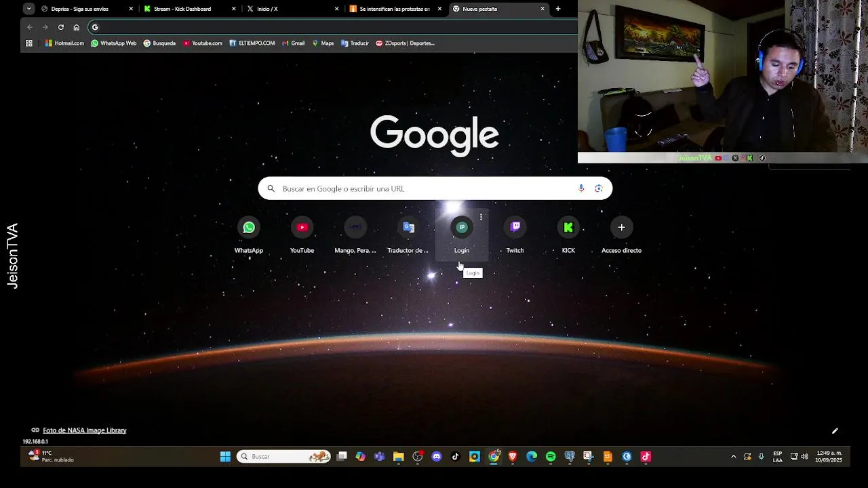Open the weather widget showing 11°C
Screen dimensions: 868x488
point(52,456)
